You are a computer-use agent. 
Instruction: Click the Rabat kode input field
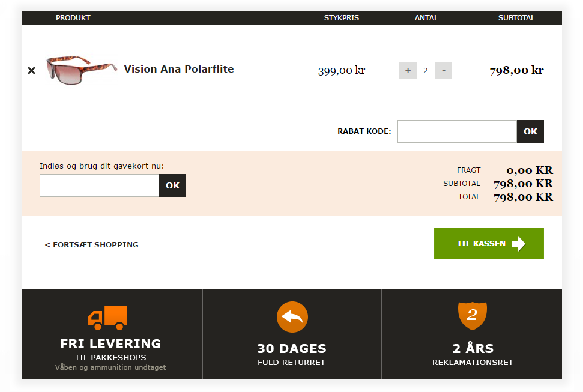tap(457, 131)
